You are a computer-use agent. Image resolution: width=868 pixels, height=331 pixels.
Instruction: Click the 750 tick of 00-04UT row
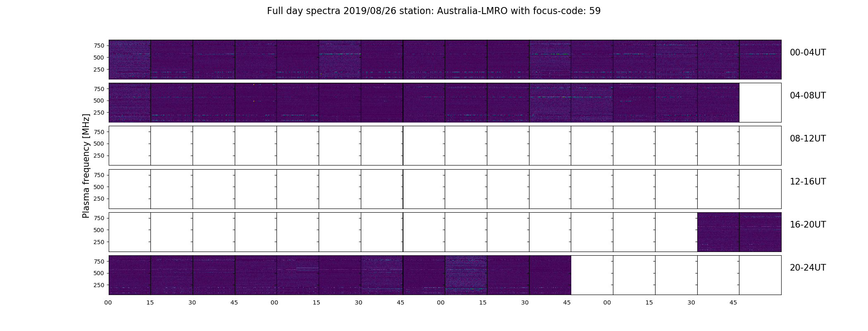tap(99, 46)
